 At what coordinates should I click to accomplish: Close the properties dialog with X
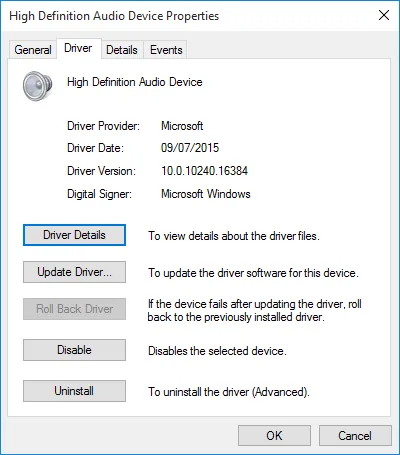point(384,15)
